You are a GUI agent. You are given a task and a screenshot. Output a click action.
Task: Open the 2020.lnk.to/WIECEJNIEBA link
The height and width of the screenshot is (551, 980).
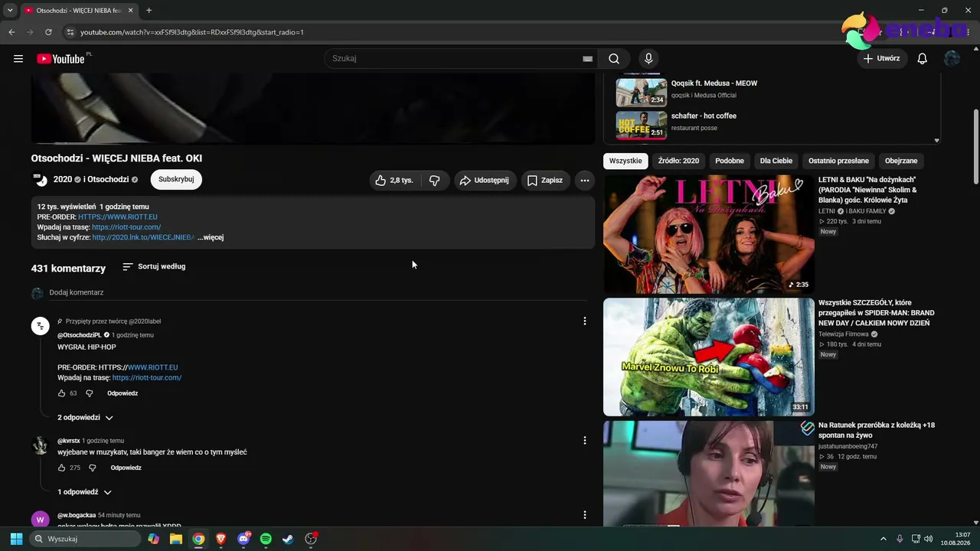(143, 238)
